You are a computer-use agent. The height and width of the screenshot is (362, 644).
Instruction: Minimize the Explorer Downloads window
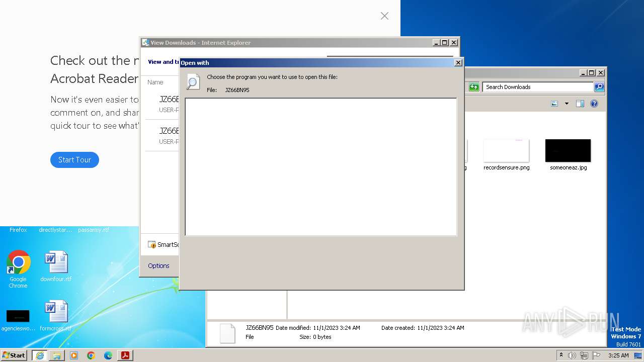point(583,73)
